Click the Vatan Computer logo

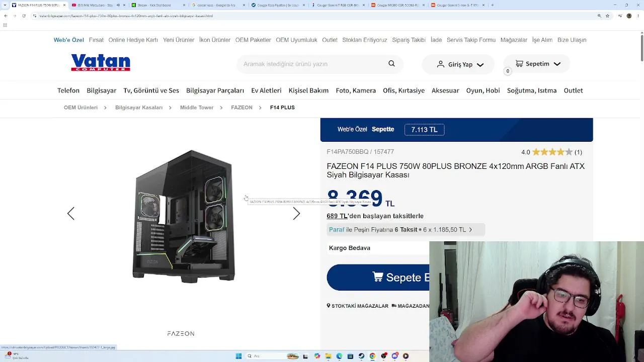click(x=101, y=63)
